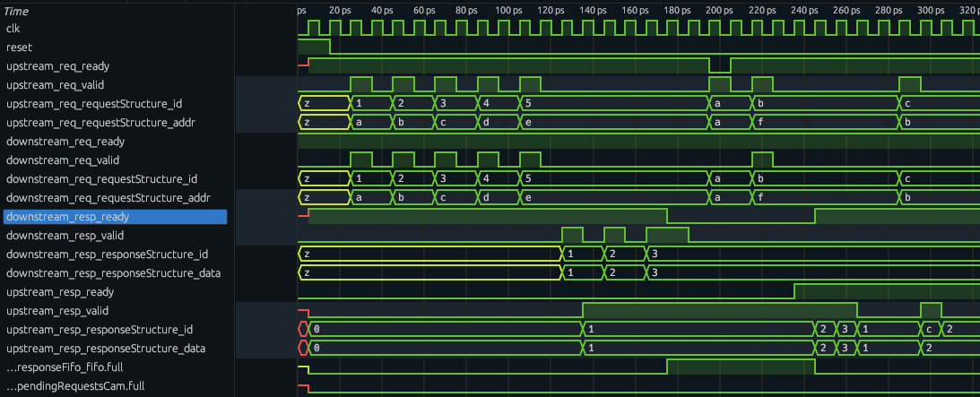
Task: Select the downstream_req_ready signal label
Action: pyautogui.click(x=65, y=142)
